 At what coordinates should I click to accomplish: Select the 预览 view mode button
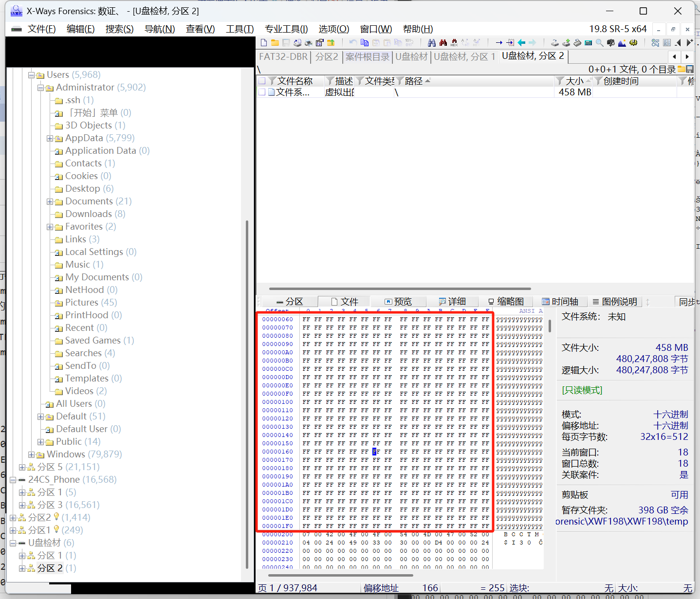coord(398,302)
